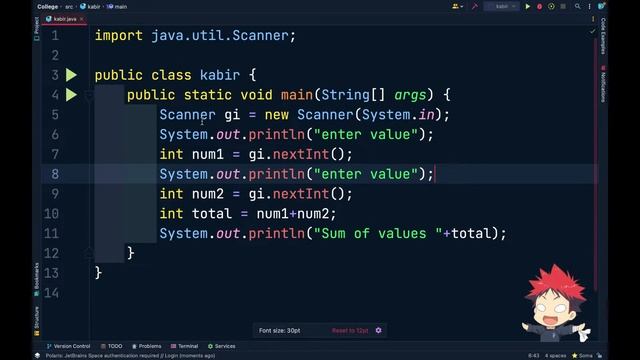The height and width of the screenshot is (360, 640).
Task: Run with Coverage icon in toolbar
Action: pos(551,7)
